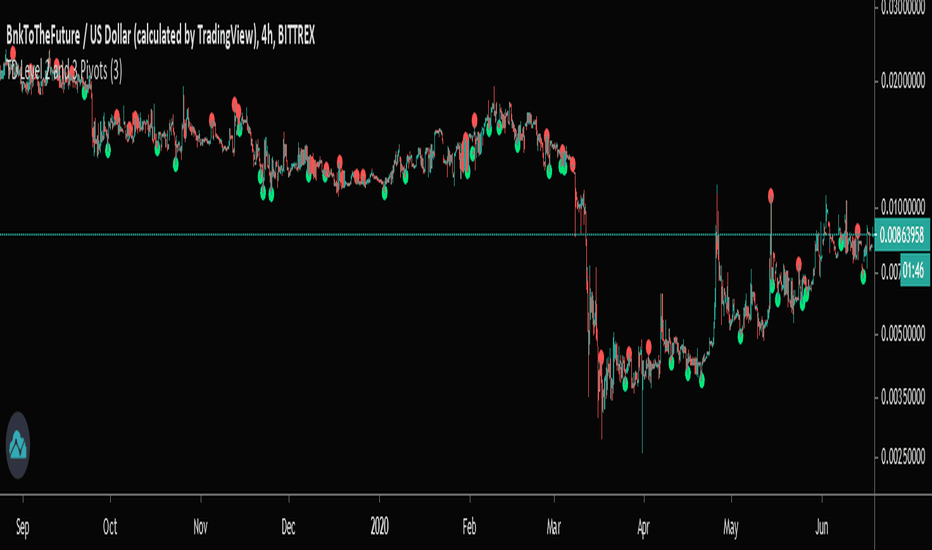Click the TradingView cloud logo badge

click(x=18, y=445)
